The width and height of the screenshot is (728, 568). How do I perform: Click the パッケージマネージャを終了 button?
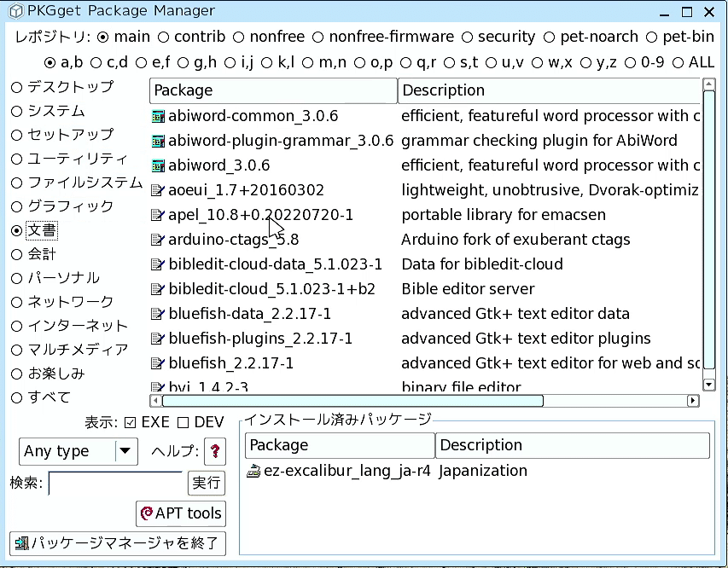(119, 542)
